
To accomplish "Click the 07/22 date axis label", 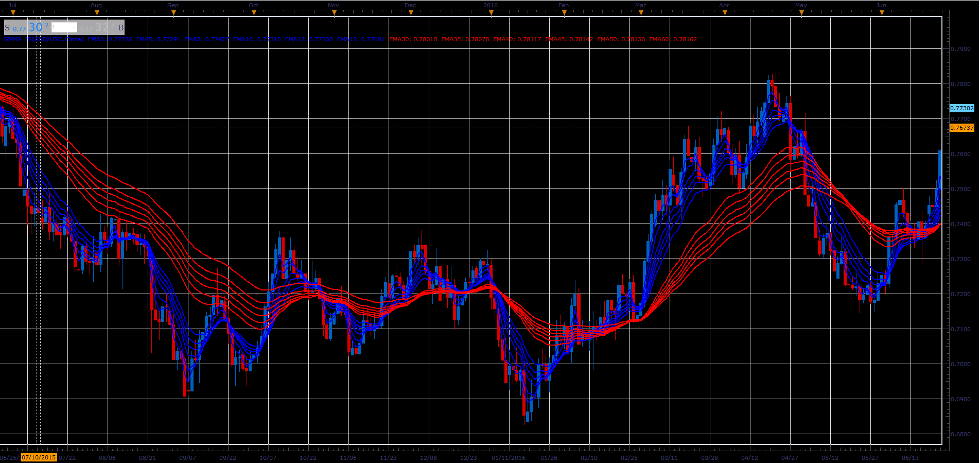I will coord(67,458).
